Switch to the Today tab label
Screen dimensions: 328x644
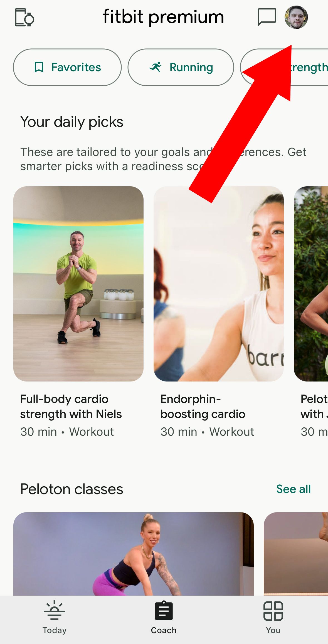click(55, 630)
